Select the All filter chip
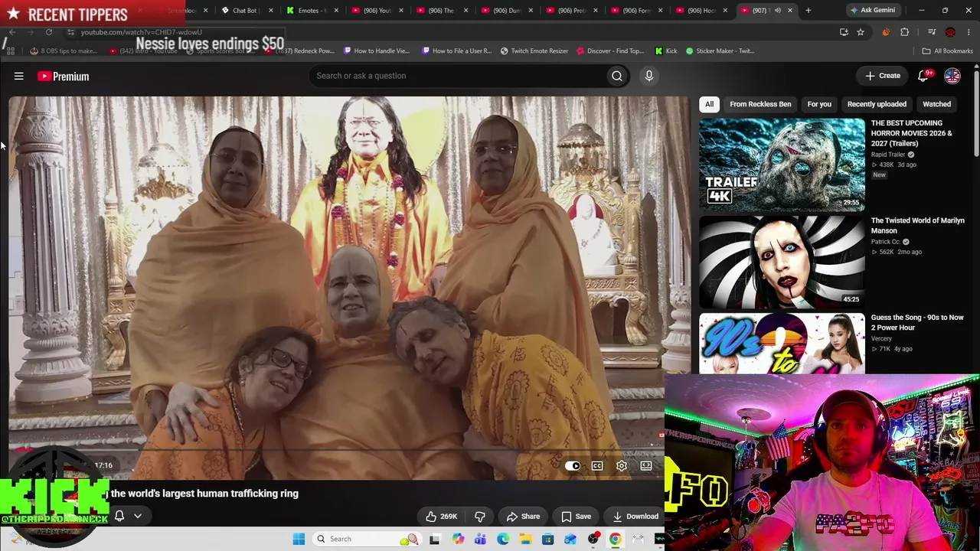 pyautogui.click(x=710, y=104)
